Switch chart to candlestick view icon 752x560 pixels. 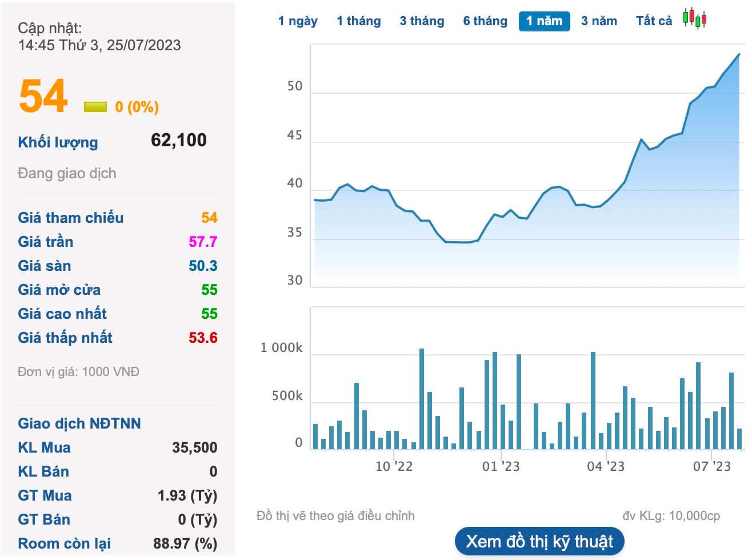coord(695,19)
